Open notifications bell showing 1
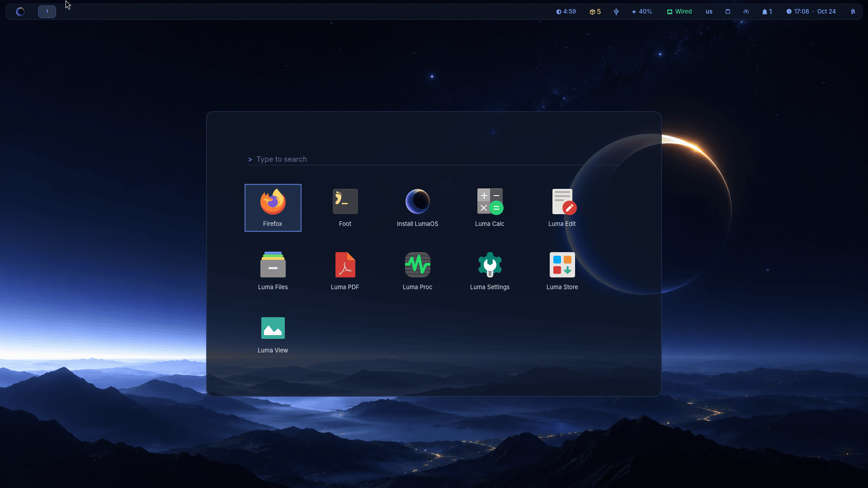Viewport: 868px width, 488px height. (767, 12)
